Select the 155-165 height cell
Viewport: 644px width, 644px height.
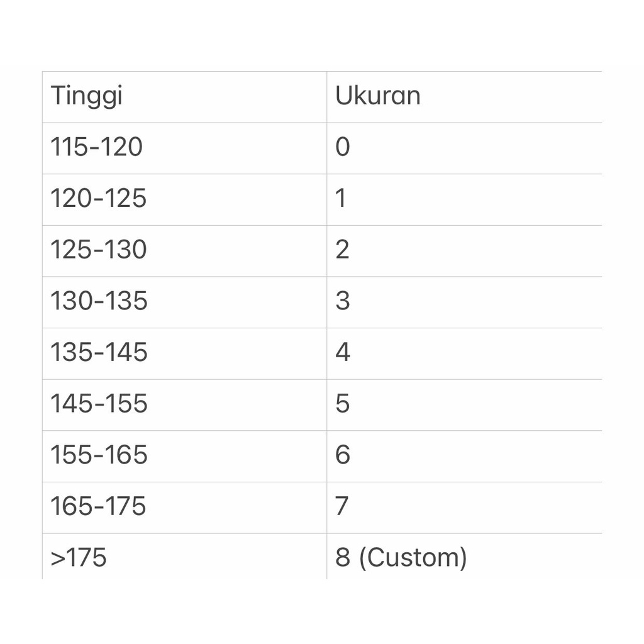pyautogui.click(x=99, y=455)
